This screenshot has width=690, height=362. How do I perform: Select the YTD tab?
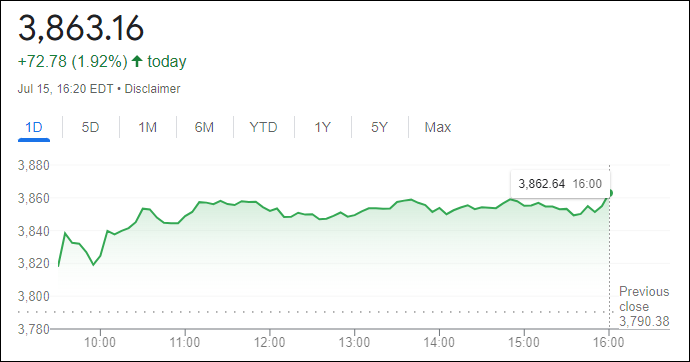pos(263,128)
